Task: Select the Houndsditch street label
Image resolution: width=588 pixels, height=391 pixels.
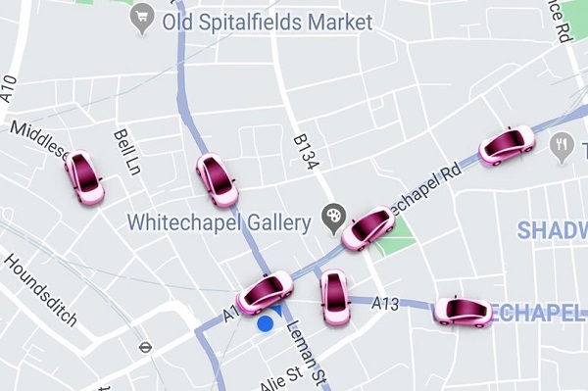Action: pos(40,290)
